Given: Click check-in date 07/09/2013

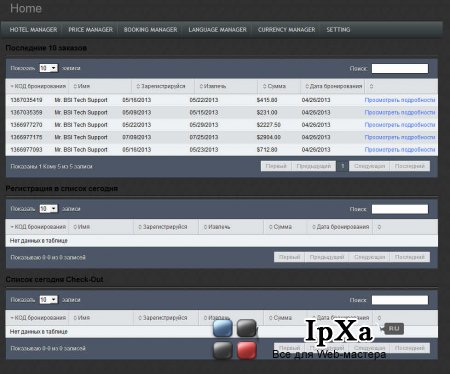Looking at the screenshot, I should click(x=137, y=137).
